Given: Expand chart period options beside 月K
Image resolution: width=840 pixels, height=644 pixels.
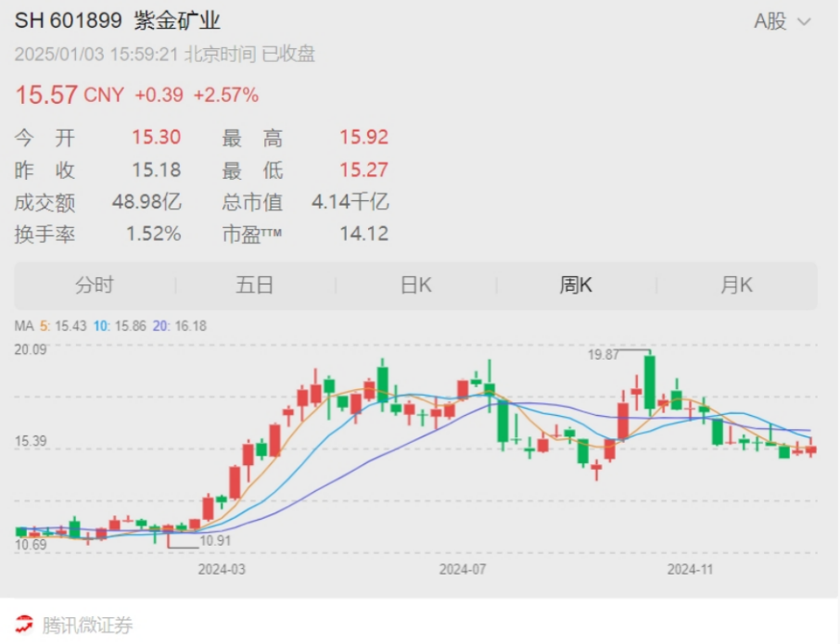Looking at the screenshot, I should (737, 284).
